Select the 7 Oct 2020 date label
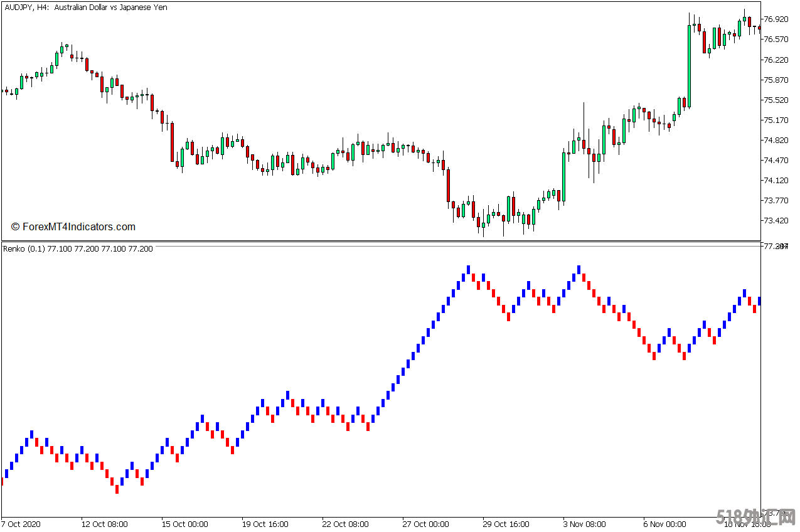This screenshot has height=532, width=800. pyautogui.click(x=21, y=524)
